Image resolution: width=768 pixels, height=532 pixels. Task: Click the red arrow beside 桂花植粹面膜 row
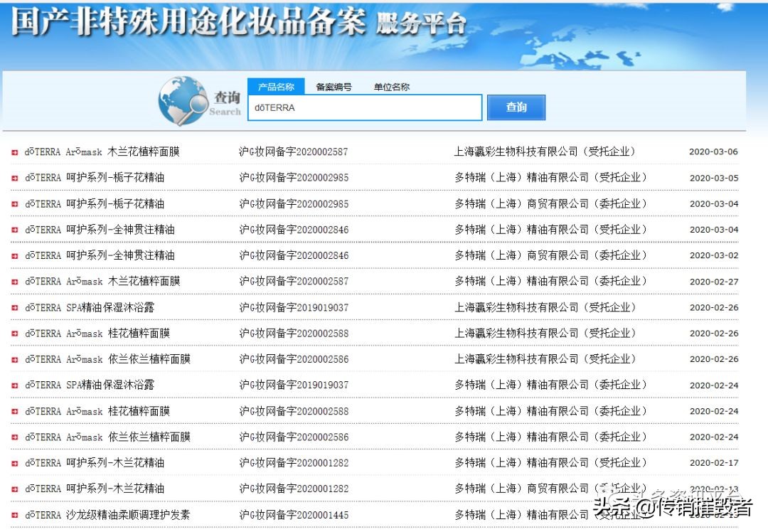point(15,334)
